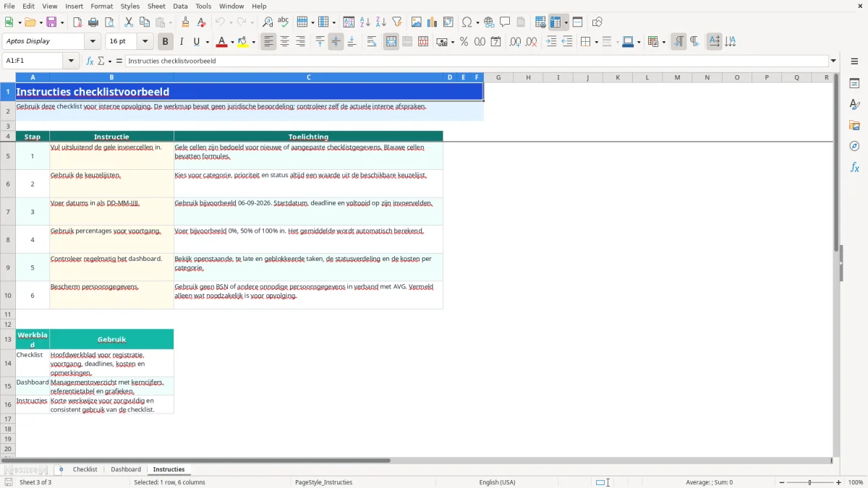Add a decimal place

515,42
